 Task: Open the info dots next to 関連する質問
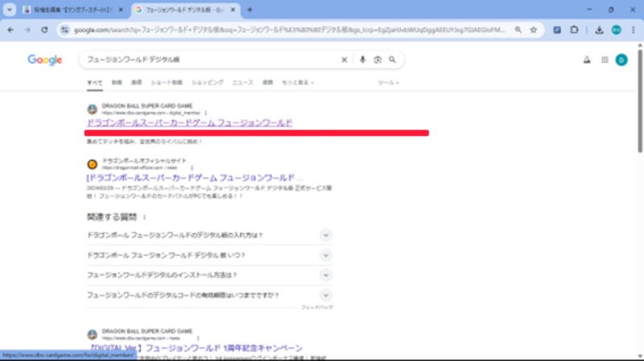[145, 217]
